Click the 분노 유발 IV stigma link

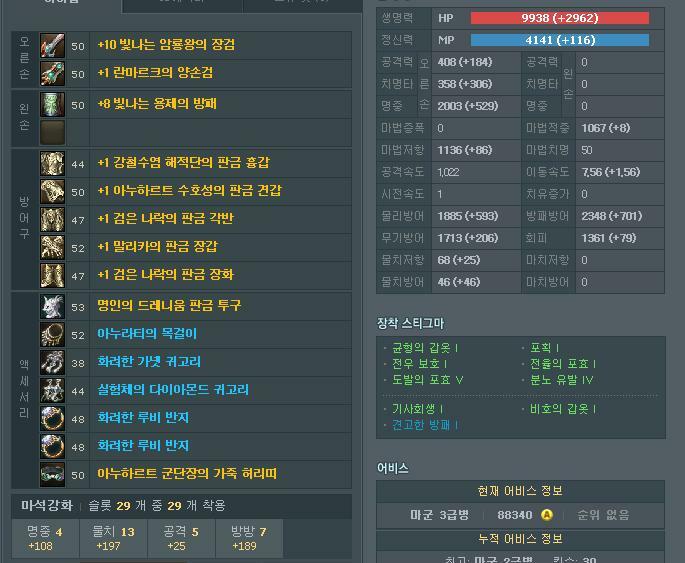point(561,380)
